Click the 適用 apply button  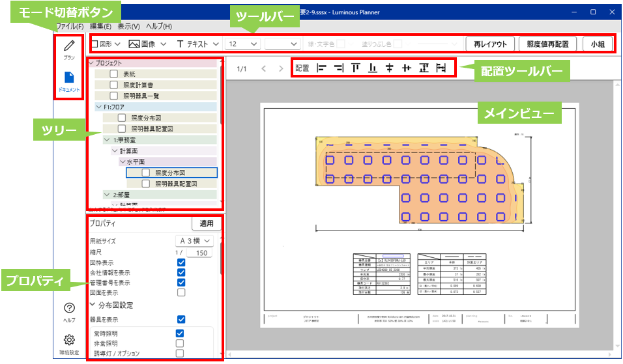click(207, 223)
